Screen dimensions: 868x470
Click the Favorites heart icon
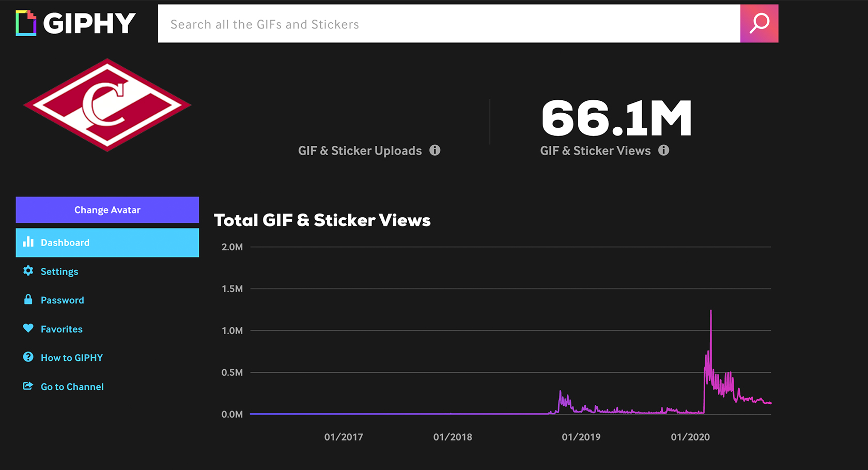tap(28, 328)
